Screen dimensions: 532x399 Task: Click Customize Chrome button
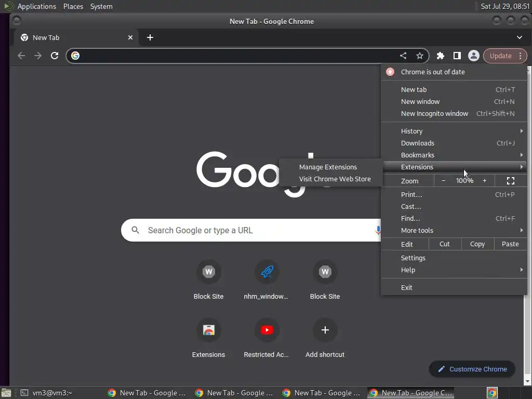click(472, 369)
